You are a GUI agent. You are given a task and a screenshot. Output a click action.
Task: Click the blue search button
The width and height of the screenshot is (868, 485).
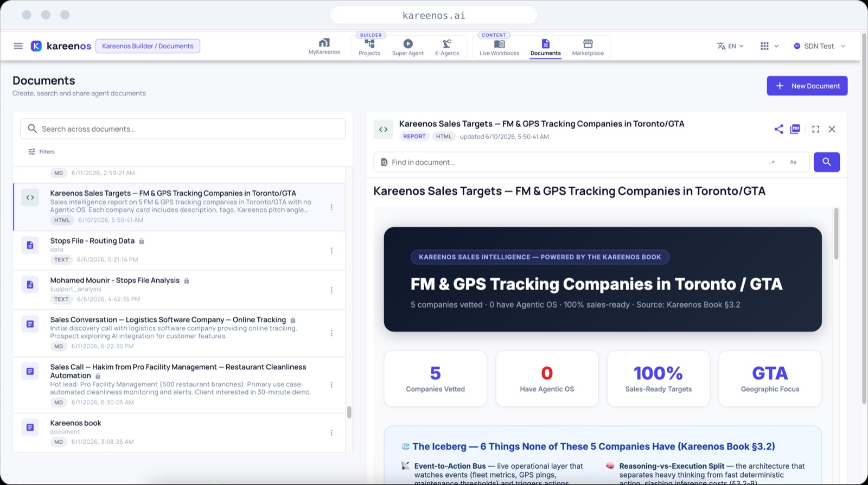827,162
